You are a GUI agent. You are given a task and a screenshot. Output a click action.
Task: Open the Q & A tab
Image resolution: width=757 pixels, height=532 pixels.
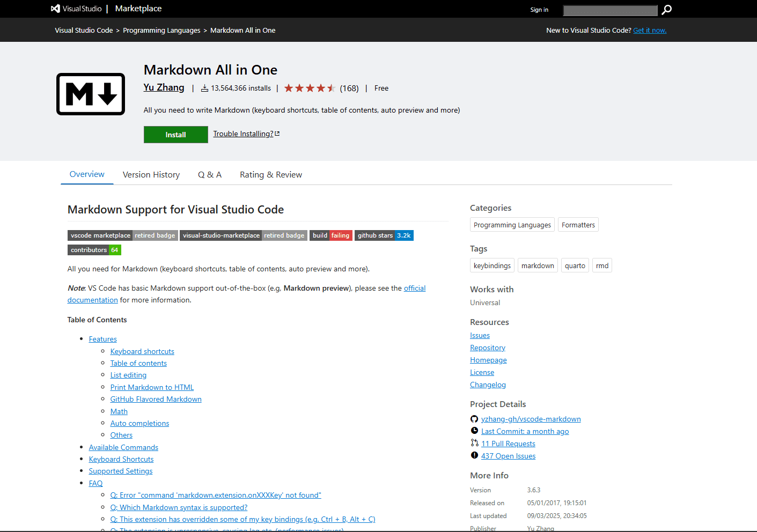point(210,175)
